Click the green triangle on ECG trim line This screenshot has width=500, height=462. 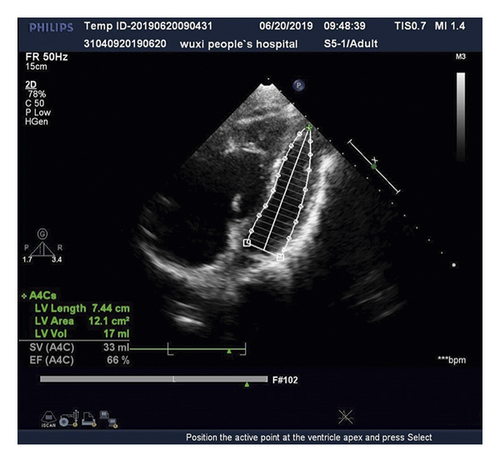229,351
